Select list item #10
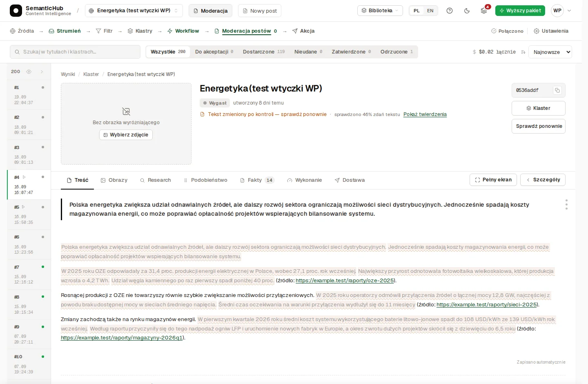The image size is (588, 384). [29, 364]
